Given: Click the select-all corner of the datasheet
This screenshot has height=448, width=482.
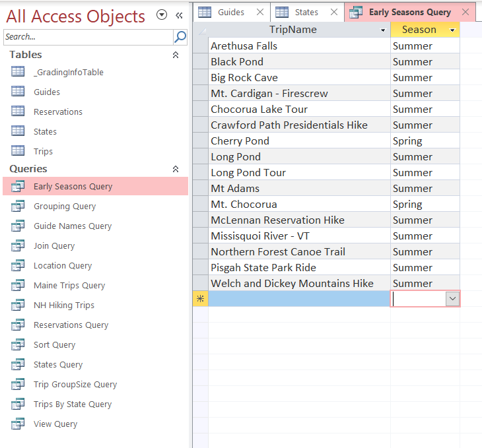Looking at the screenshot, I should pyautogui.click(x=201, y=30).
